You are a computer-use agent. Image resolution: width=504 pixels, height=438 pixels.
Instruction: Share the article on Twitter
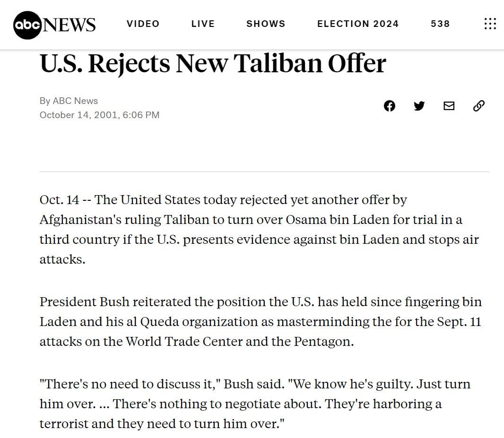(x=419, y=106)
